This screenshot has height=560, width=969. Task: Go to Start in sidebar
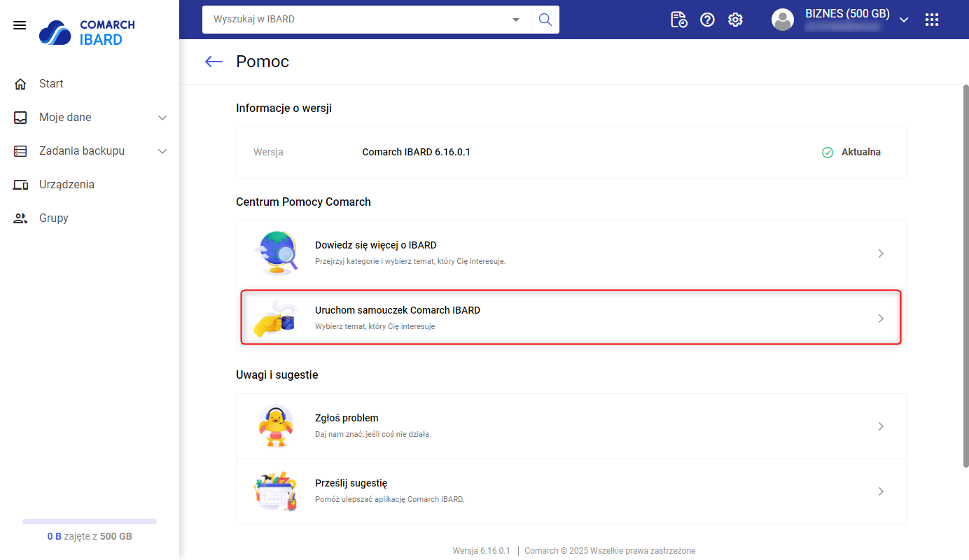click(x=90, y=84)
